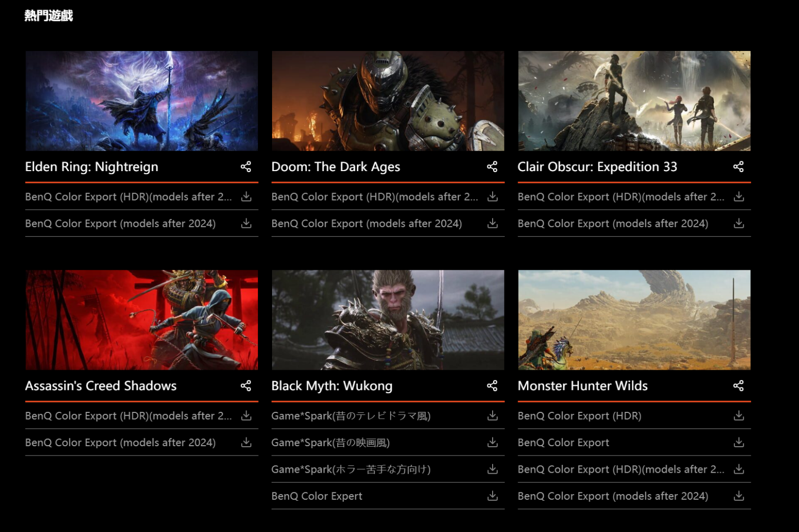Click the Monster Hunter Wilds desert thumbnail
Screen dimensions: 799x532
click(634, 320)
